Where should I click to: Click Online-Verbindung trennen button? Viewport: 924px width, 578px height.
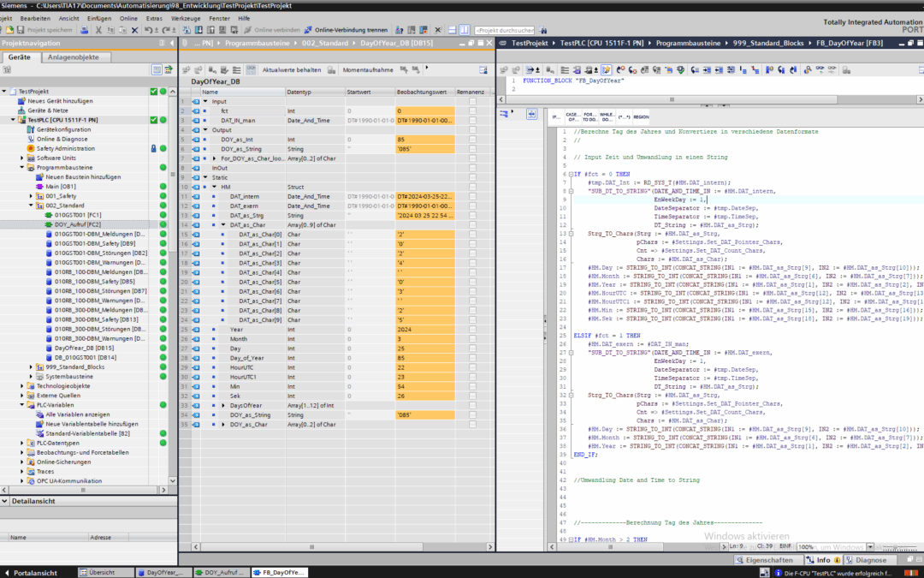pos(346,29)
